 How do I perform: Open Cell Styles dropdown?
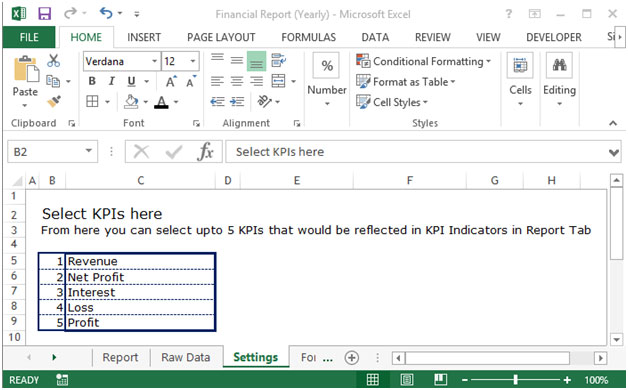[x=392, y=102]
